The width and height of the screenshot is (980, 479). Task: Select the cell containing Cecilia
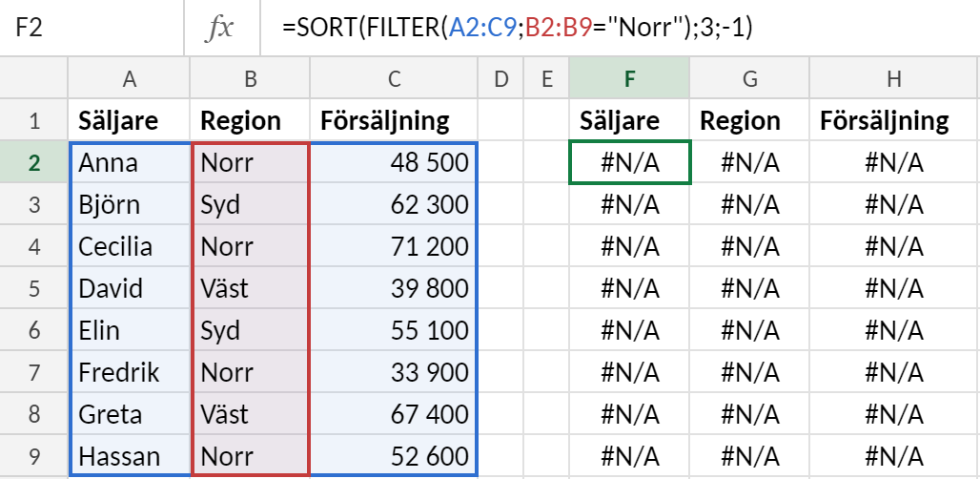pyautogui.click(x=129, y=246)
